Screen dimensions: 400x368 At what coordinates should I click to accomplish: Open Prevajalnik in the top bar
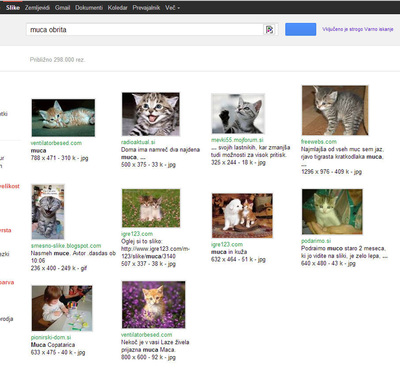tap(146, 7)
